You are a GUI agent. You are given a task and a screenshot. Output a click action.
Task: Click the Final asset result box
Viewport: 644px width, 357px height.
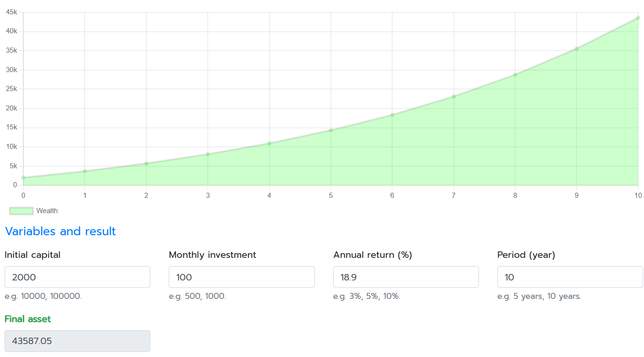point(77,341)
